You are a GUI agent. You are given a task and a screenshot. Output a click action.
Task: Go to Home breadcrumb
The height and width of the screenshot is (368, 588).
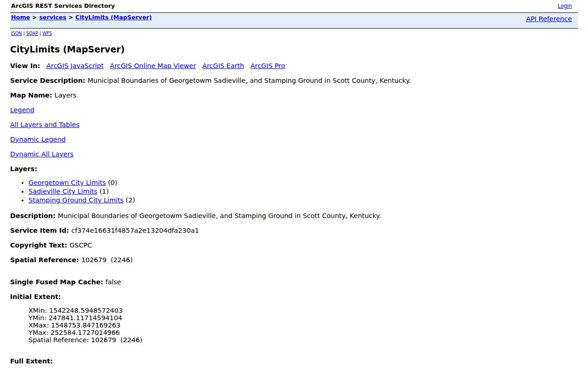pos(20,17)
